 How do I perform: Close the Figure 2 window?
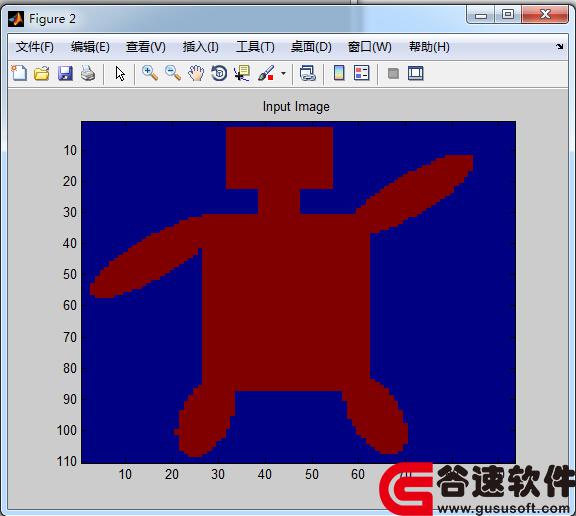545,15
